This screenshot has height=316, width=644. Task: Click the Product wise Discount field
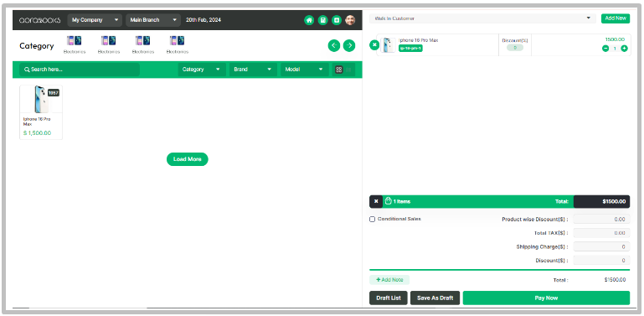click(601, 219)
